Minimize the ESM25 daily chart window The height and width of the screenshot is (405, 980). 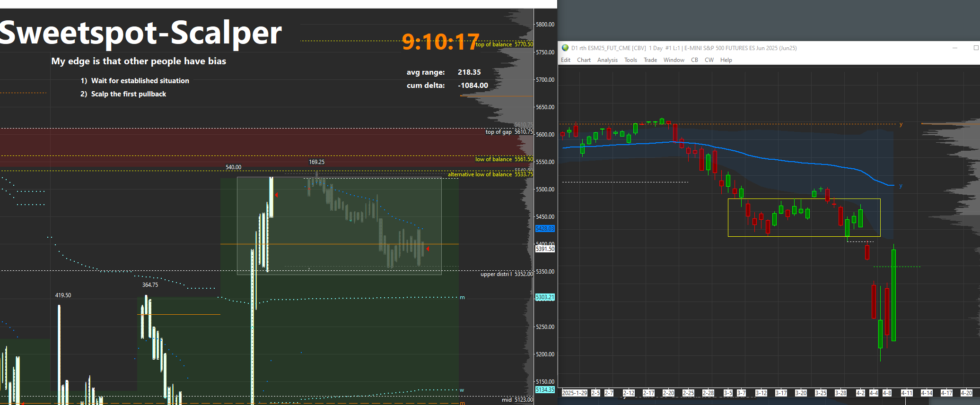tap(955, 48)
